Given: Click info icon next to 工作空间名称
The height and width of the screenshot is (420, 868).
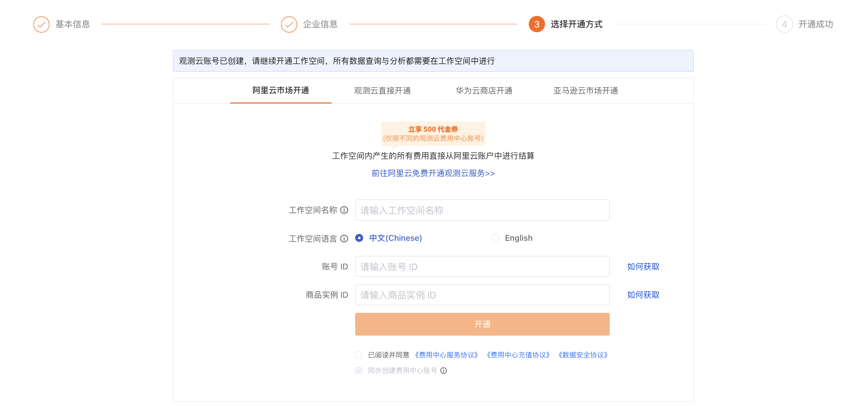Looking at the screenshot, I should 344,210.
